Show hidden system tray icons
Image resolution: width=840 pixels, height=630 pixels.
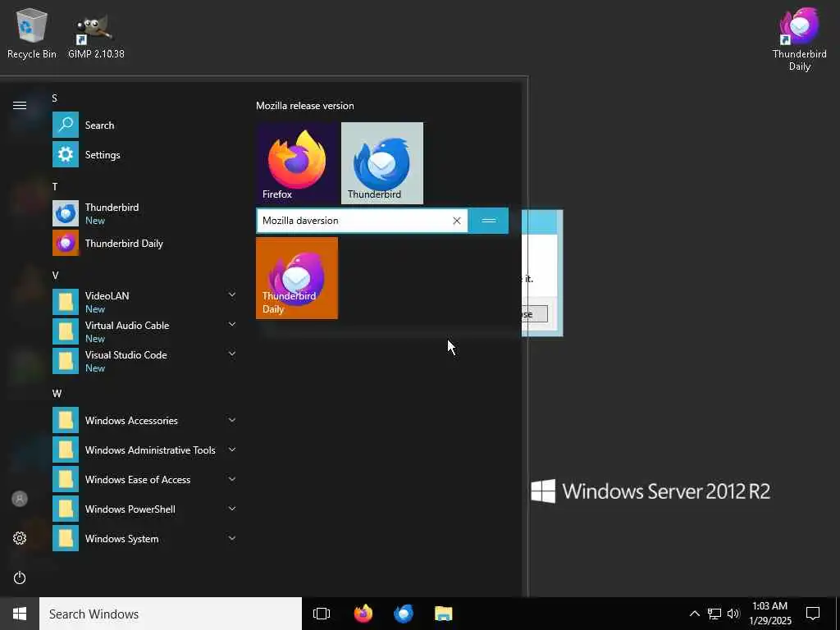[694, 614]
